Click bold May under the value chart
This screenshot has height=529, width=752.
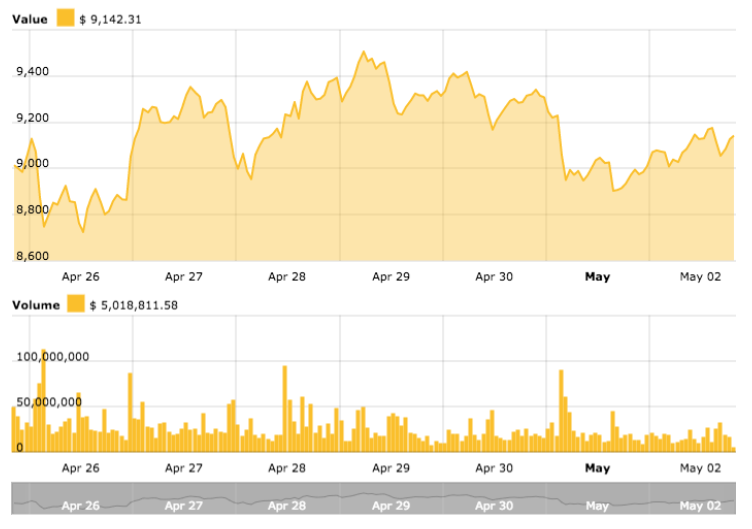click(x=598, y=277)
